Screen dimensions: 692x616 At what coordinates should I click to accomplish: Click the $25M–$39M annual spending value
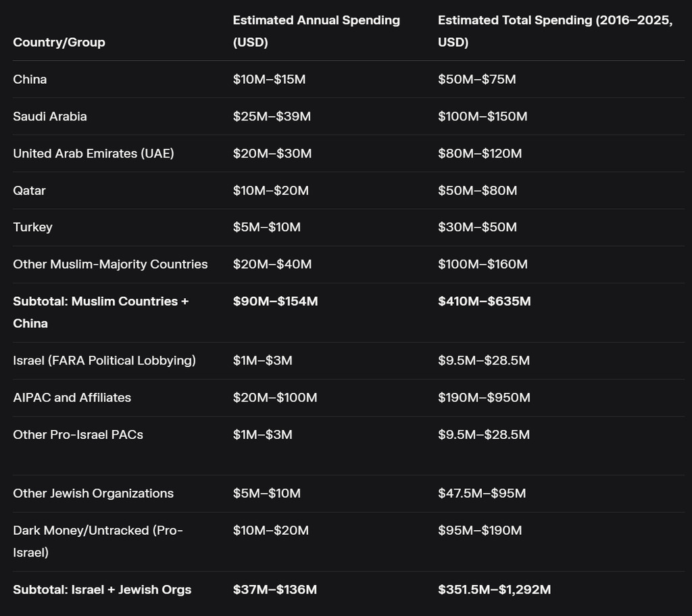[x=272, y=116]
